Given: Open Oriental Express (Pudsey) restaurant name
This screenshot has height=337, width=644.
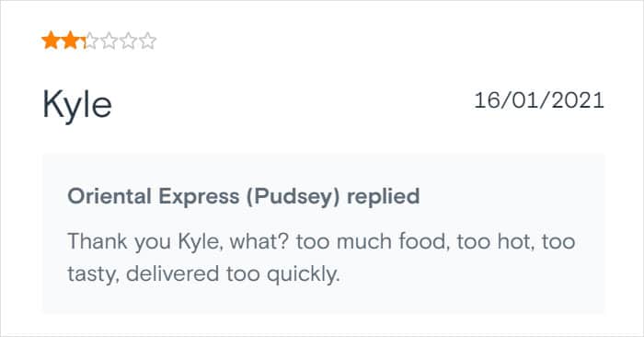Looking at the screenshot, I should (x=203, y=197).
